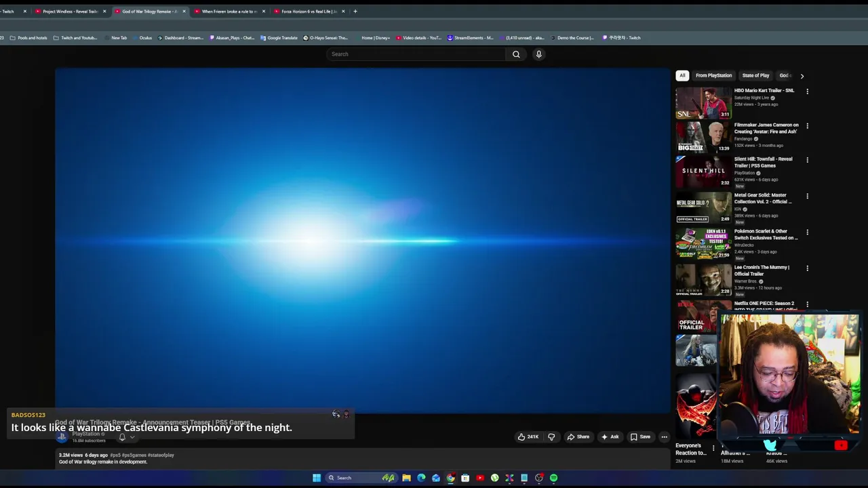
Task: Open options menu for James Cameron Avatar video
Action: point(807,125)
